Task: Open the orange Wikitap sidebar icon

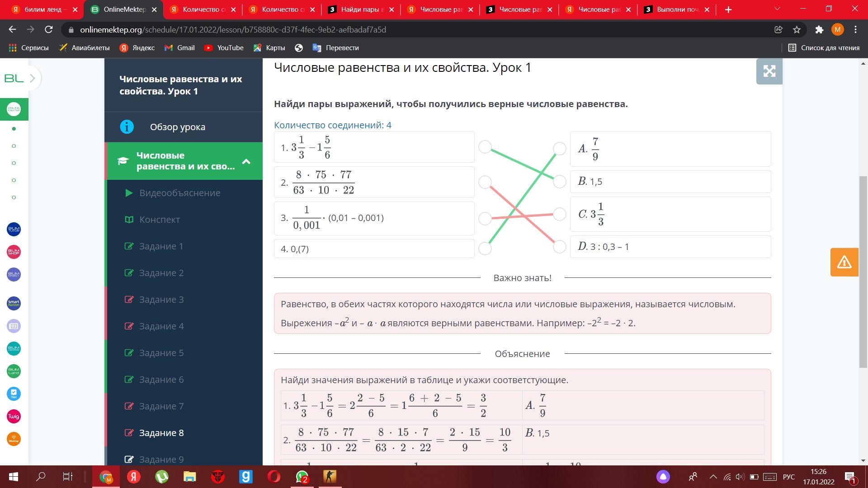Action: [14, 439]
